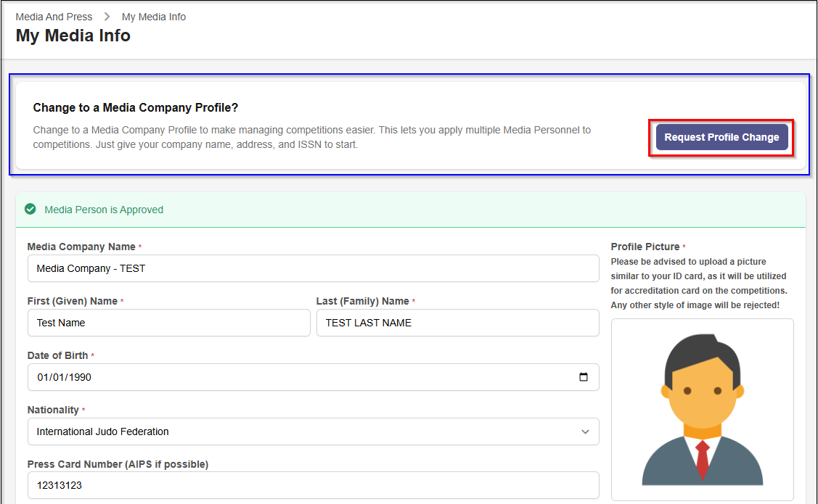
Task: Click the Press Card Number label
Action: tap(118, 464)
